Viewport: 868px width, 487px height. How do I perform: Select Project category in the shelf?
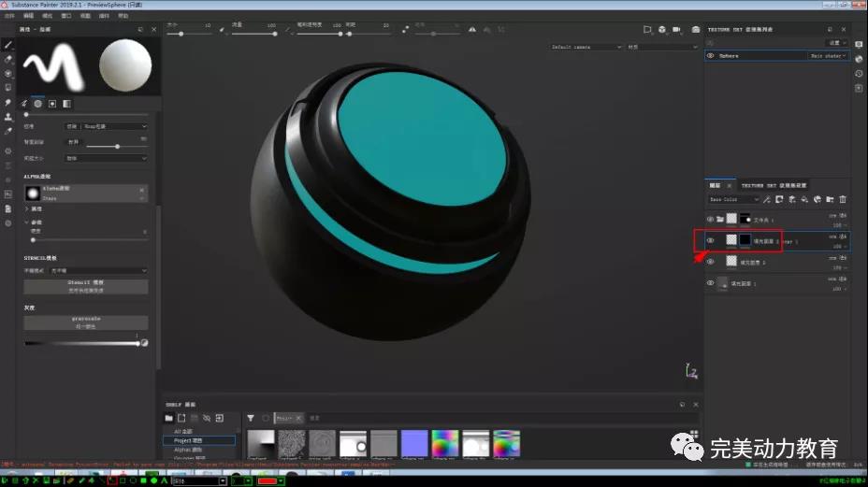click(x=186, y=439)
